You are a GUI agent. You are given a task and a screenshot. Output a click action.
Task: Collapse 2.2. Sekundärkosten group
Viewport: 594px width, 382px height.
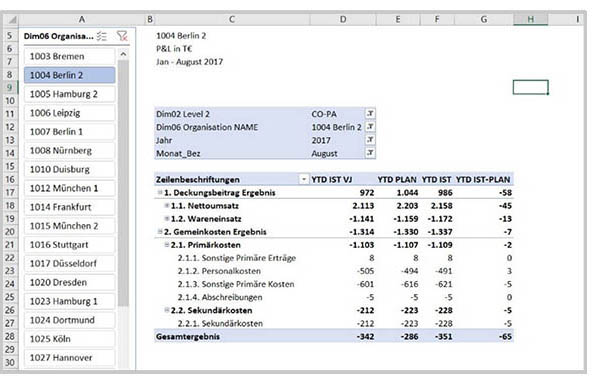click(x=167, y=310)
